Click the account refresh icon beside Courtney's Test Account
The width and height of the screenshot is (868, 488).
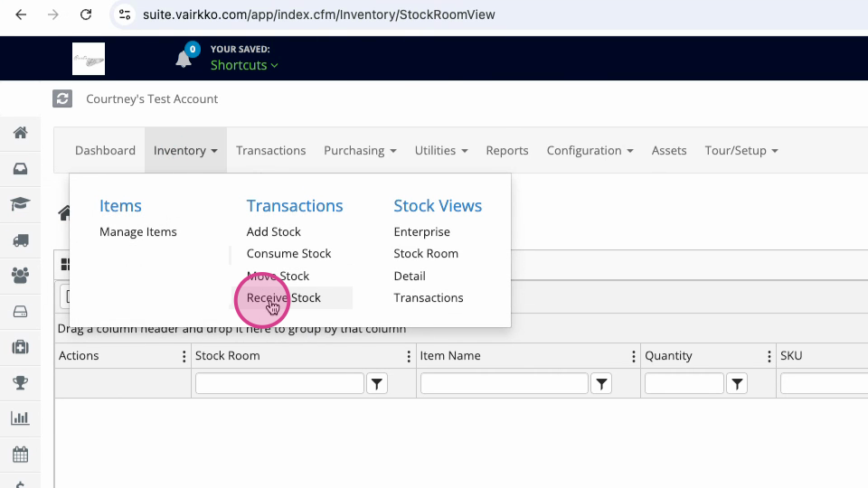pyautogui.click(x=62, y=99)
